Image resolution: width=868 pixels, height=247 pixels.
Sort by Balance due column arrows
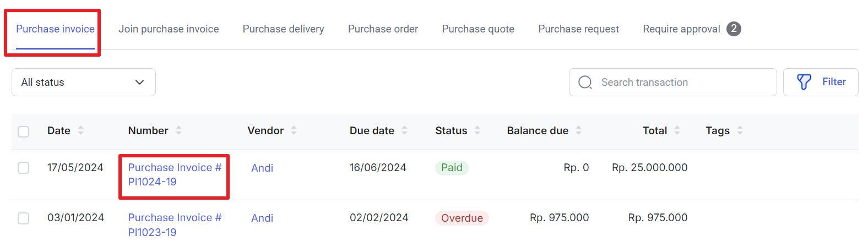(x=579, y=130)
